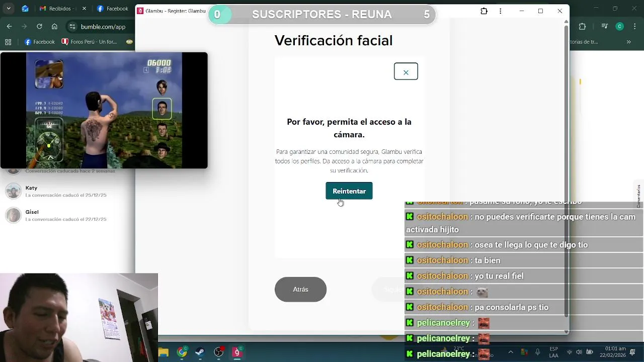Open the Chrome media controls icon
The image size is (644, 362).
point(605,27)
